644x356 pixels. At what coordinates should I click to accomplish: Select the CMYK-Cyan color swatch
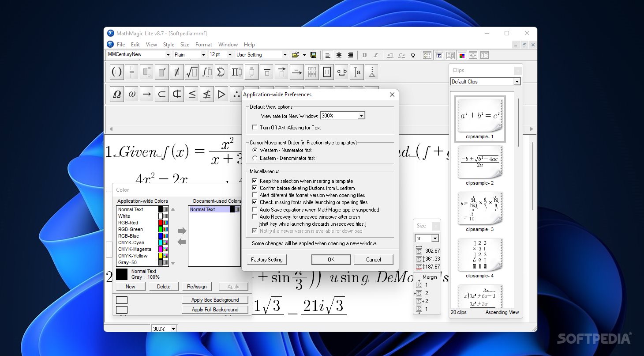click(161, 242)
